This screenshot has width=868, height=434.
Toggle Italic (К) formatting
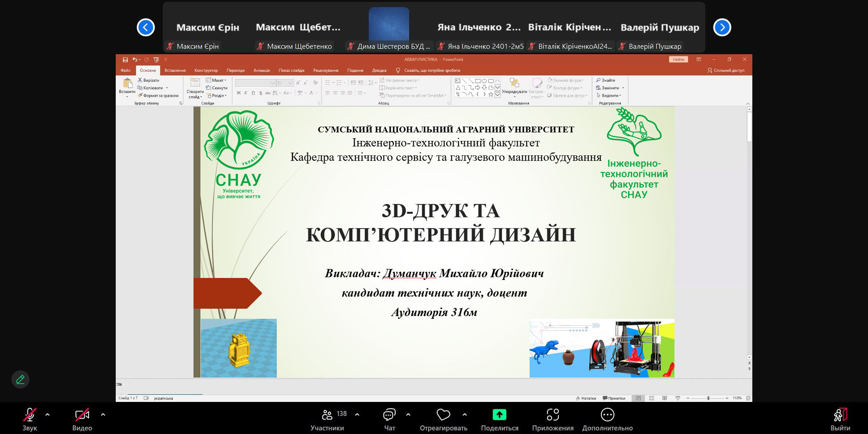[246, 93]
